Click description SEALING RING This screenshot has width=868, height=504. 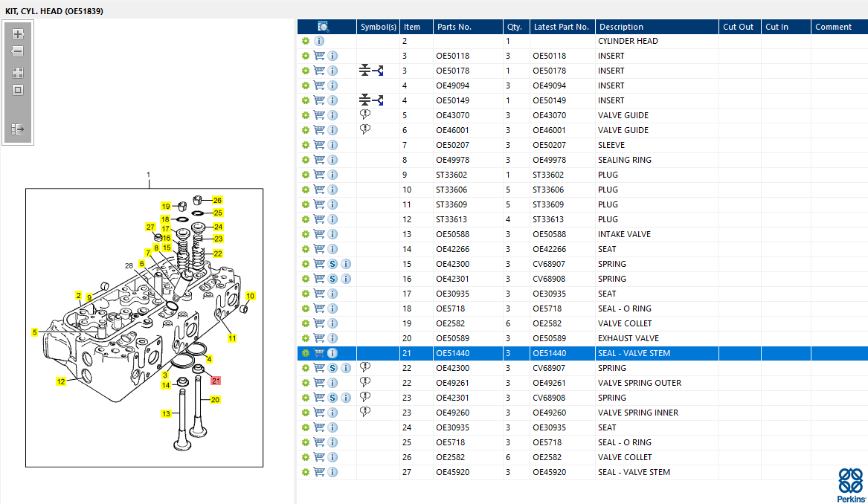[x=625, y=160]
